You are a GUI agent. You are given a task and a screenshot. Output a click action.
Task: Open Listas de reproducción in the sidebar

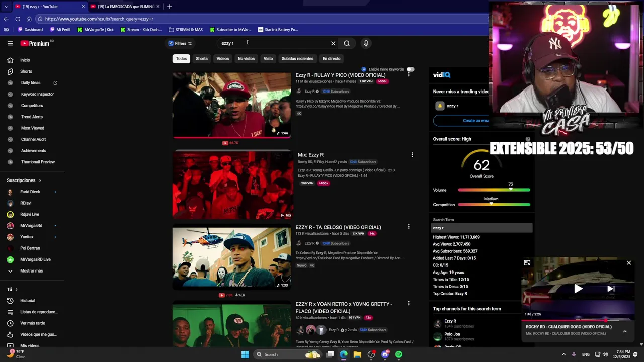[x=39, y=312]
